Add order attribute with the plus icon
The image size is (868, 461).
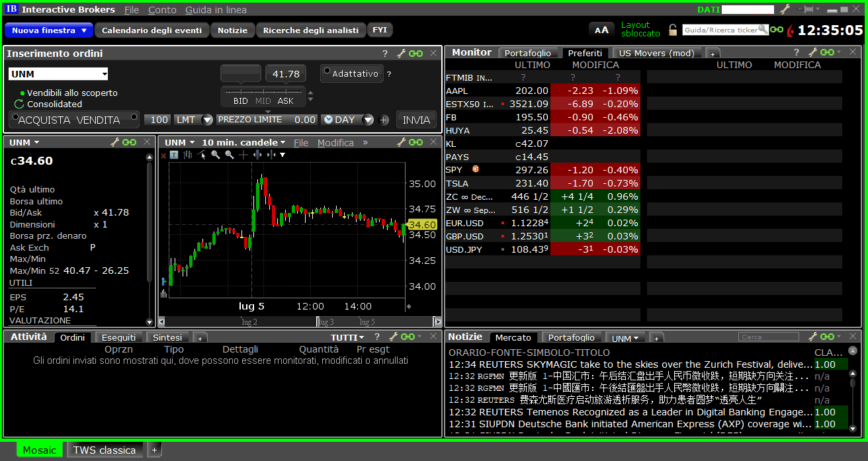tap(384, 120)
